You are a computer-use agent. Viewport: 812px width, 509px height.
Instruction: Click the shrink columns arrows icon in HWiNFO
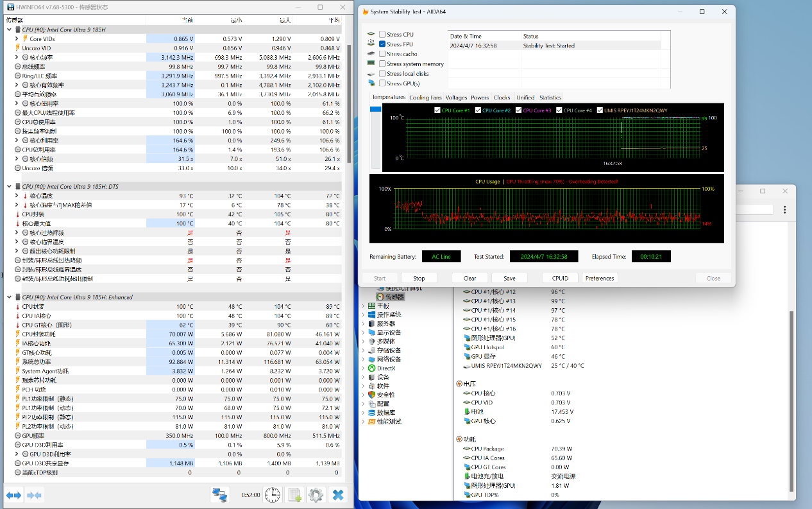point(35,495)
